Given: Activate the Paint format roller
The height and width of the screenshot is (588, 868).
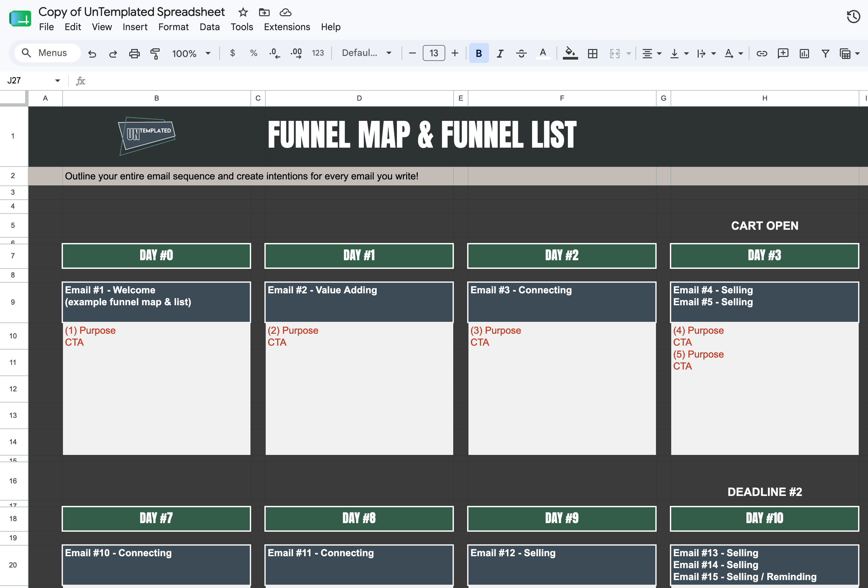Looking at the screenshot, I should point(155,53).
